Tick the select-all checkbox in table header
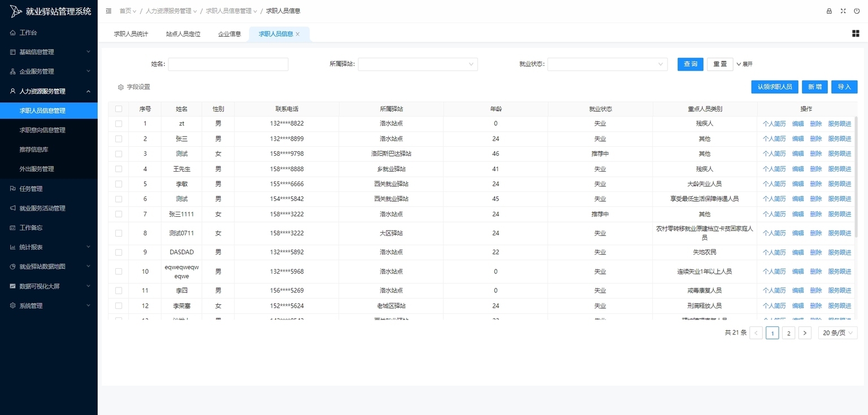The width and height of the screenshot is (868, 415). point(119,109)
